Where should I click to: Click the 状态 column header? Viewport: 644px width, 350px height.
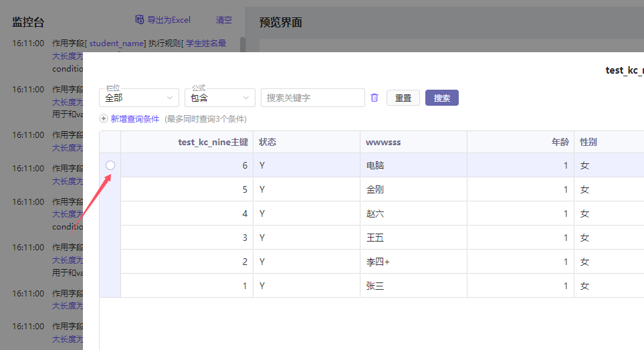point(306,142)
